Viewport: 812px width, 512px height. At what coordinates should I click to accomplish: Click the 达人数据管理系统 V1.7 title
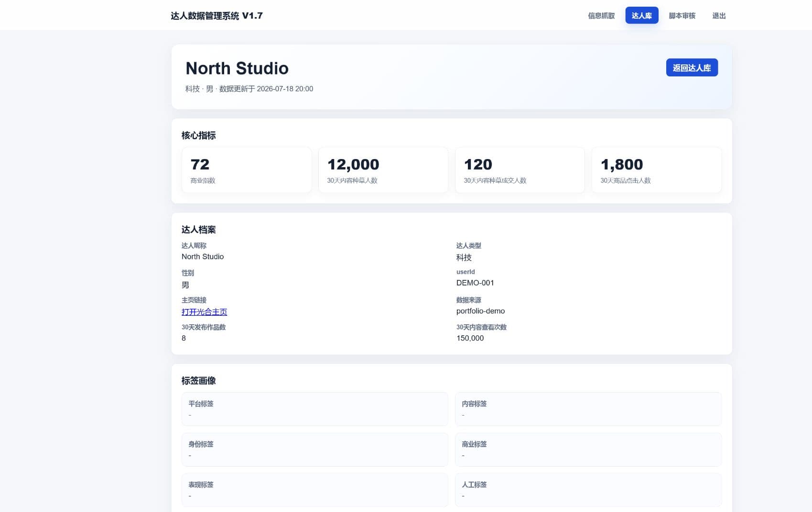pos(217,16)
